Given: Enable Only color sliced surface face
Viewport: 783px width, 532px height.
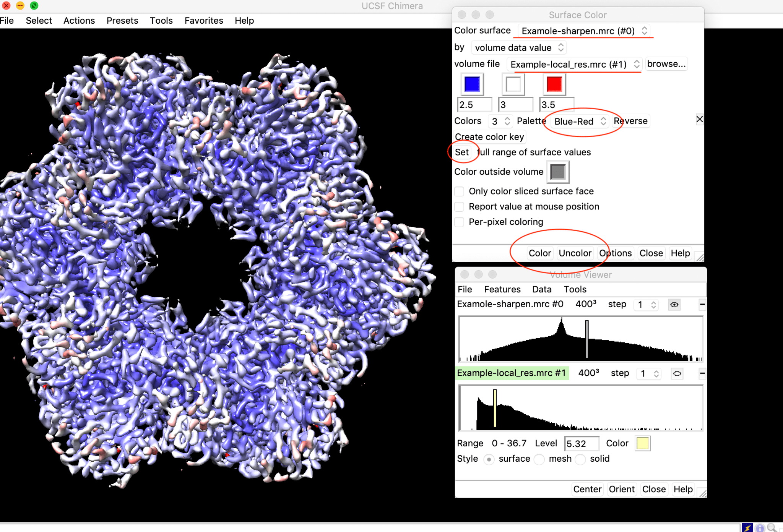Looking at the screenshot, I should [459, 191].
